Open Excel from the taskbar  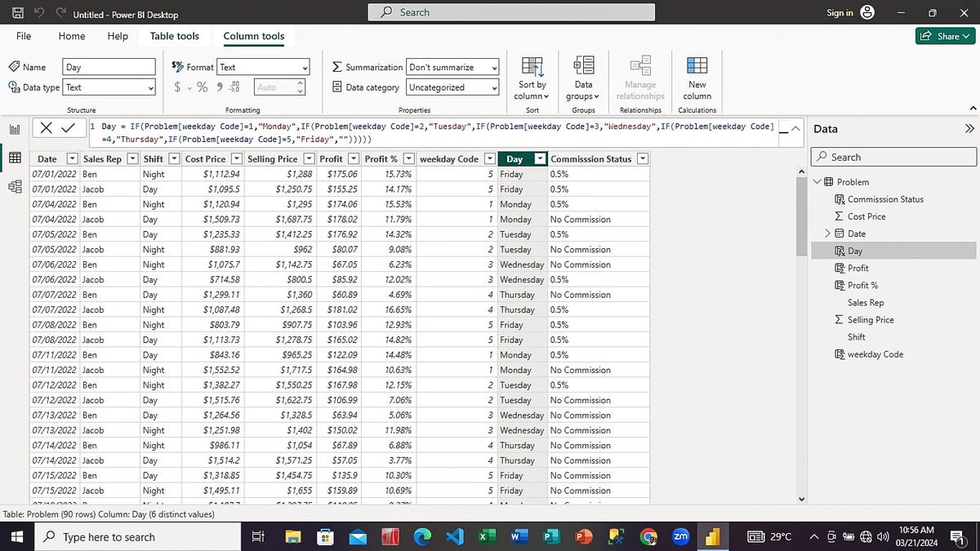click(x=485, y=536)
